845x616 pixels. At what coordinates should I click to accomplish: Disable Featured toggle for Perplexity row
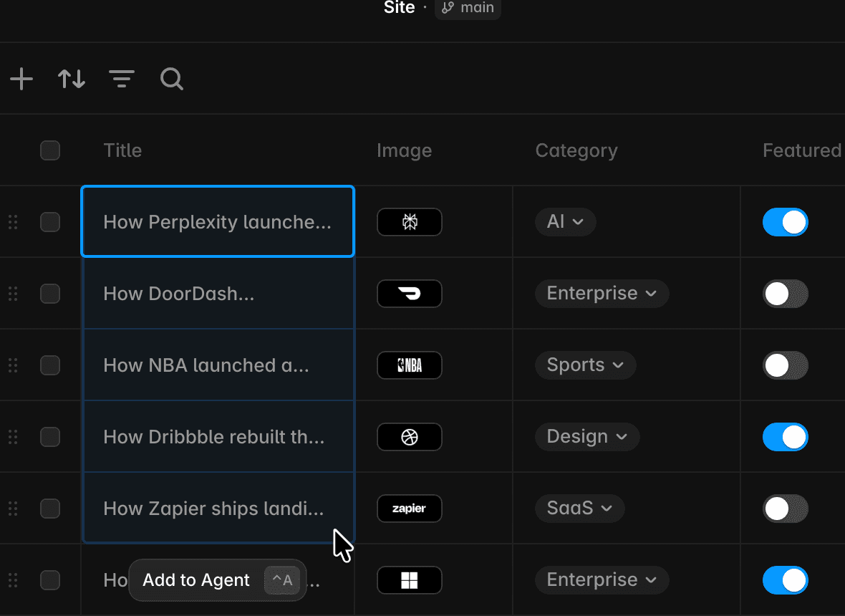(785, 222)
